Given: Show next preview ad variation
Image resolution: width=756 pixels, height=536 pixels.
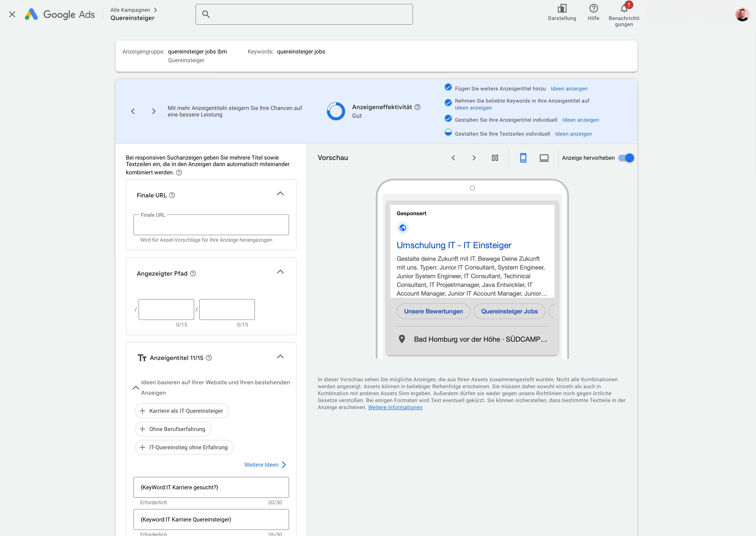Looking at the screenshot, I should [474, 158].
